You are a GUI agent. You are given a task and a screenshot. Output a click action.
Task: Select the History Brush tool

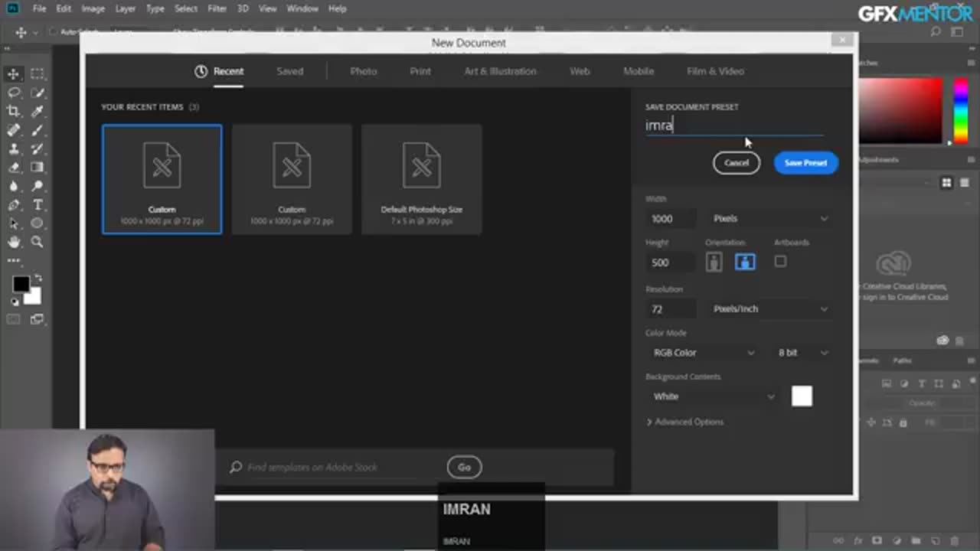[x=37, y=148]
